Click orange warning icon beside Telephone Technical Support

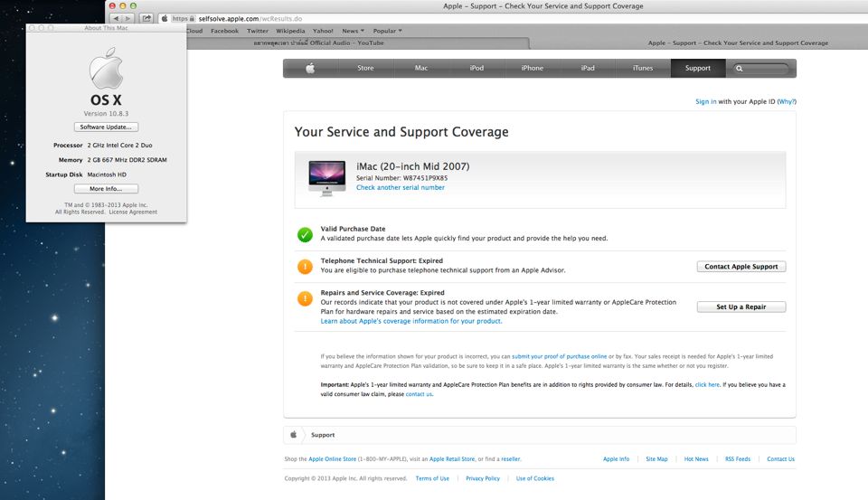coord(305,267)
